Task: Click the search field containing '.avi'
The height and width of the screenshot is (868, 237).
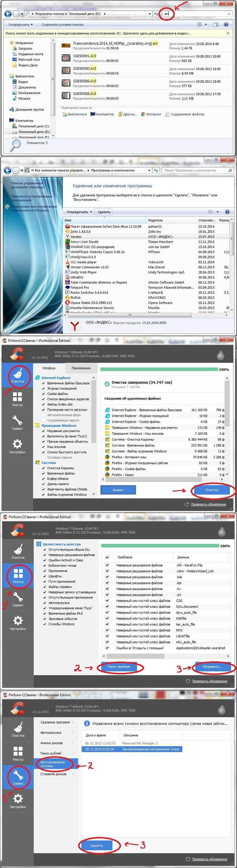Action: click(x=197, y=14)
